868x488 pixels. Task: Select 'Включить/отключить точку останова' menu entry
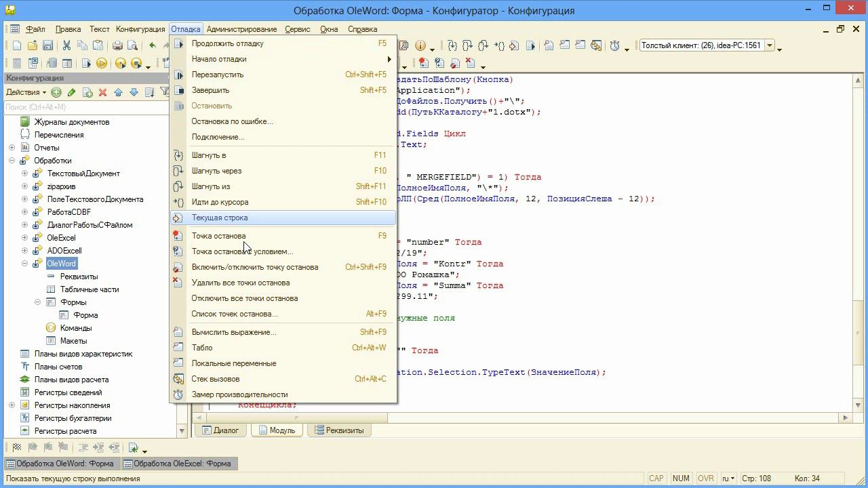point(254,267)
